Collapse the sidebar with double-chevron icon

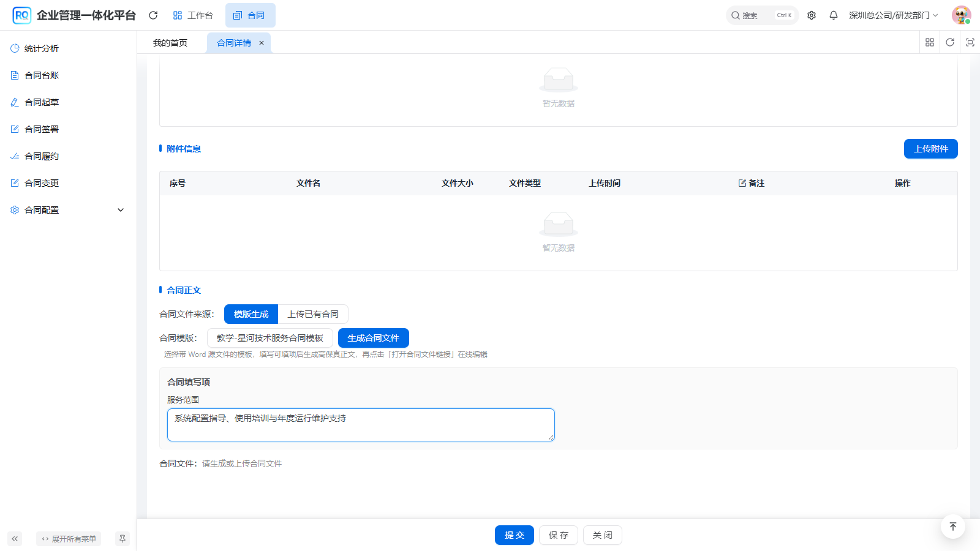(x=15, y=539)
